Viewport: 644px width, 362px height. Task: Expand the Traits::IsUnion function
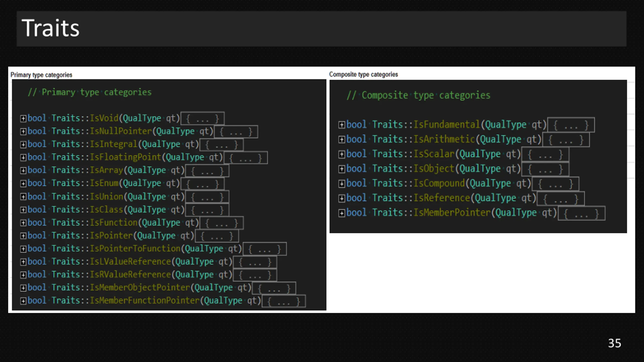(x=23, y=197)
